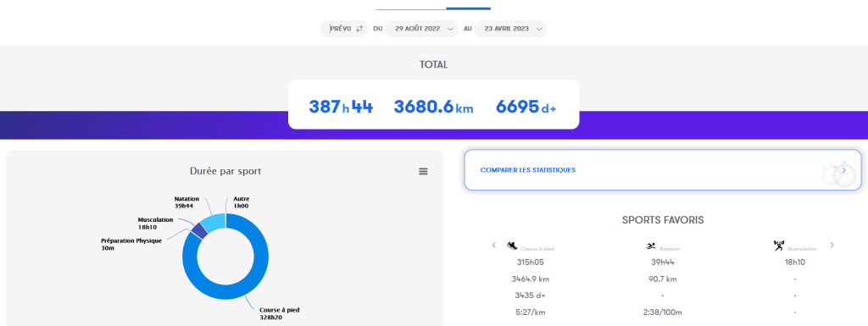
Task: Show next favorite sports with right chevron
Action: pyautogui.click(x=832, y=245)
